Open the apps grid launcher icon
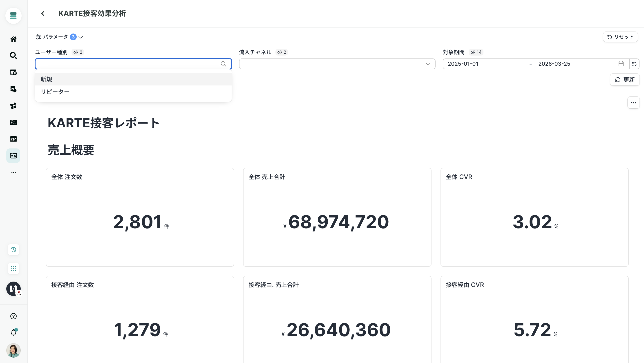The width and height of the screenshot is (644, 363). 13,269
